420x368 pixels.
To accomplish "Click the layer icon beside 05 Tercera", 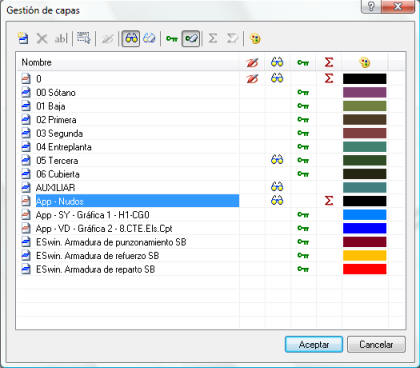I will pos(26,160).
